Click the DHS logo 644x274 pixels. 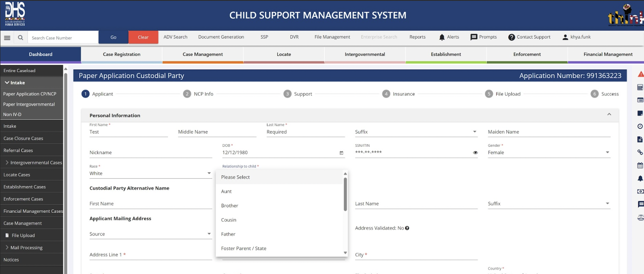pos(15,14)
